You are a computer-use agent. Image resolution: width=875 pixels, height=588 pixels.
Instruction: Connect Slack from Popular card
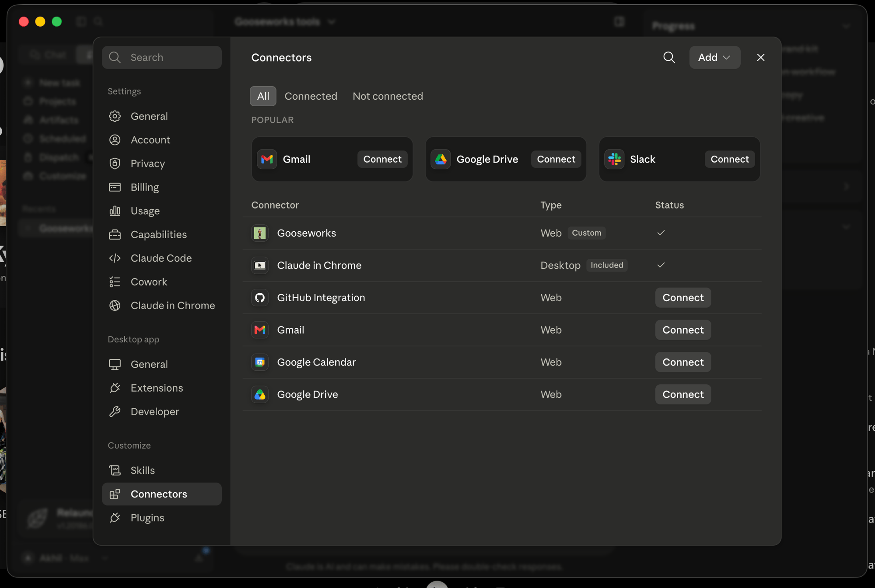[730, 159]
